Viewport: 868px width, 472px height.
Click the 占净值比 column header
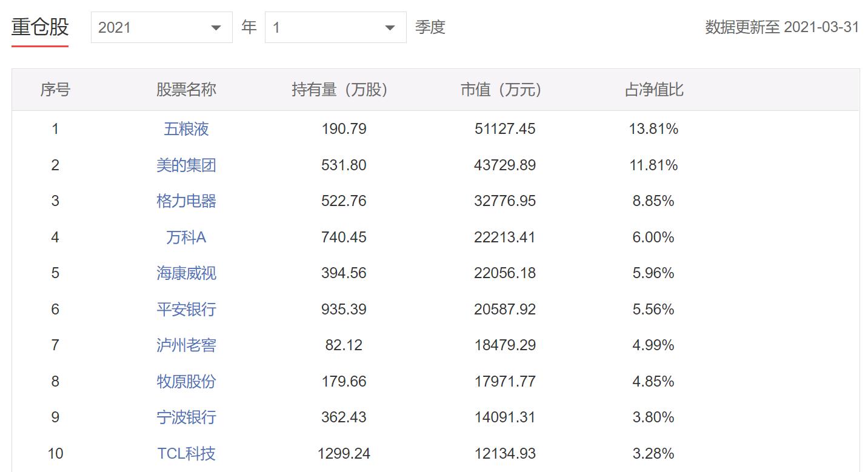coord(655,89)
